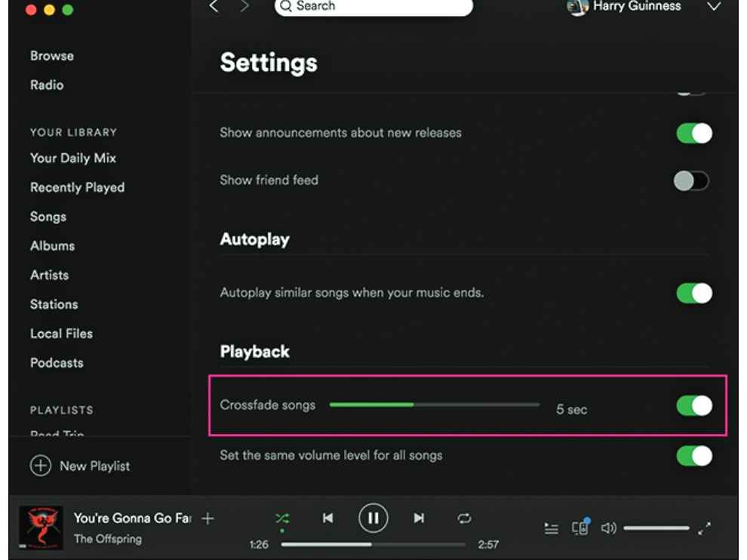
Task: Open Podcasts in the library
Action: [x=57, y=363]
